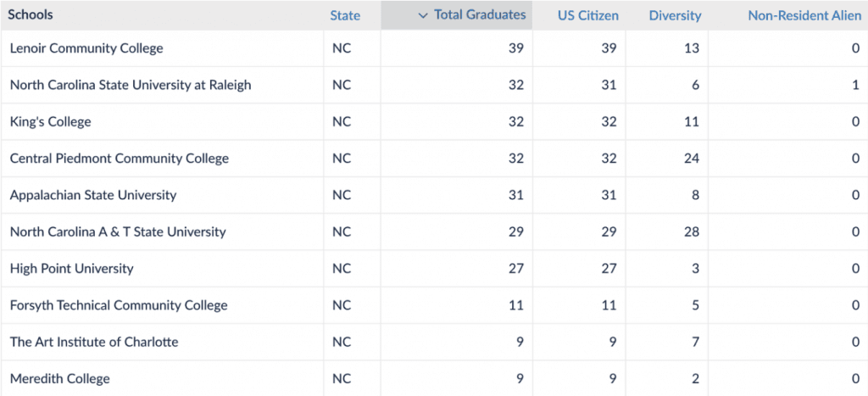
Task: Sort table by State column
Action: point(345,15)
